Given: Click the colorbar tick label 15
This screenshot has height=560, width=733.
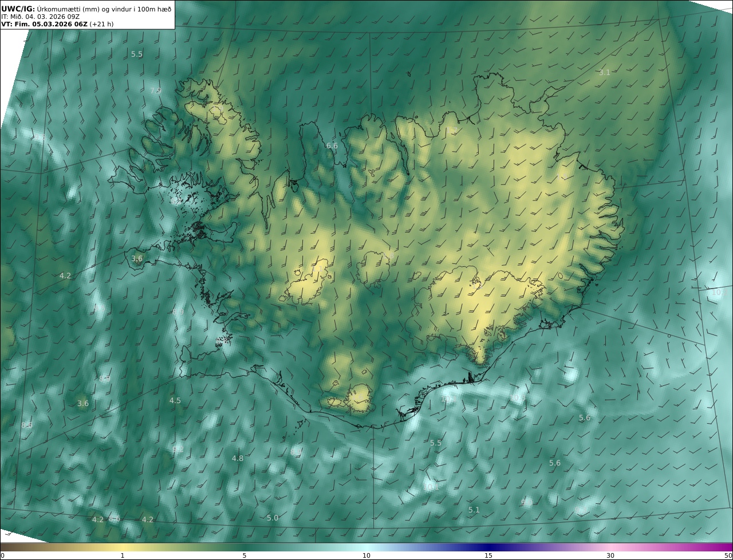Looking at the screenshot, I should (x=488, y=555).
